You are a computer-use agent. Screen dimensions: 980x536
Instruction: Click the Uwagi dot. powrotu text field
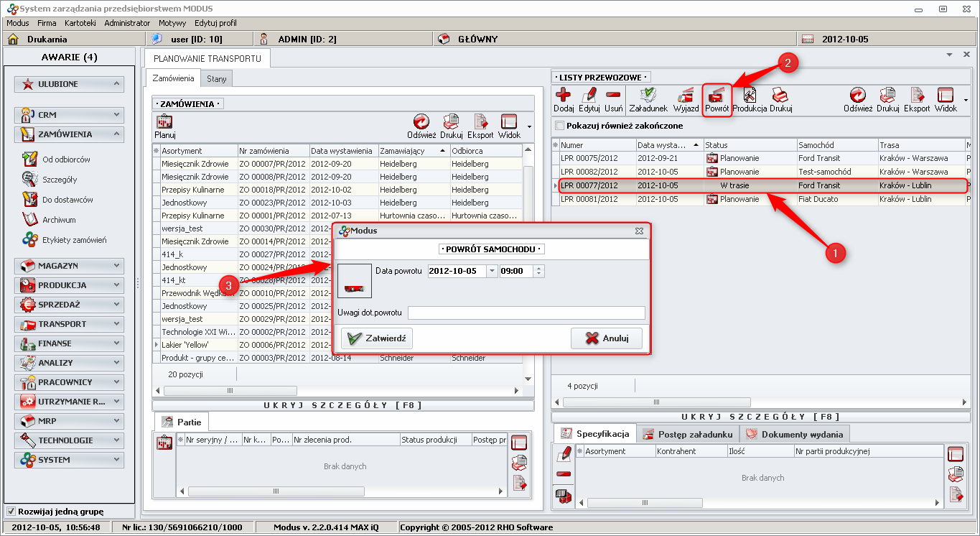[526, 313]
